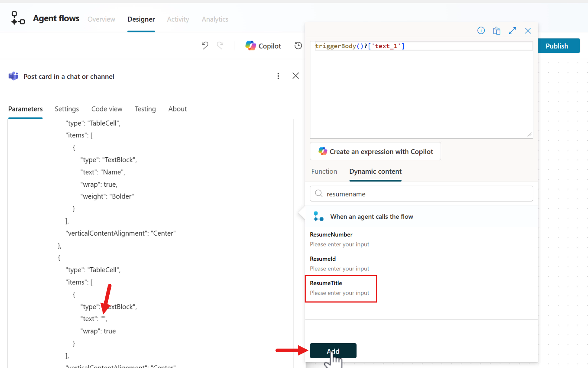Expand the expression editor to full size
The image size is (588, 368).
pyautogui.click(x=512, y=31)
